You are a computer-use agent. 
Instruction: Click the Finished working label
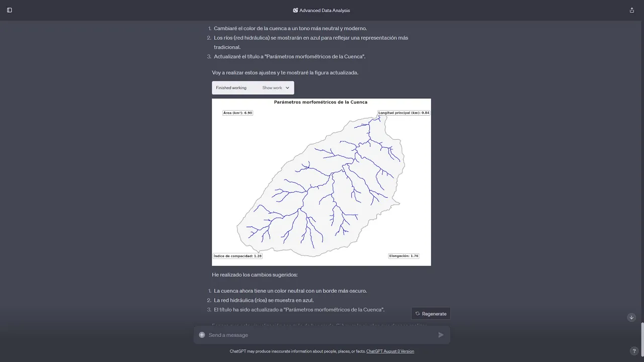coord(231,87)
